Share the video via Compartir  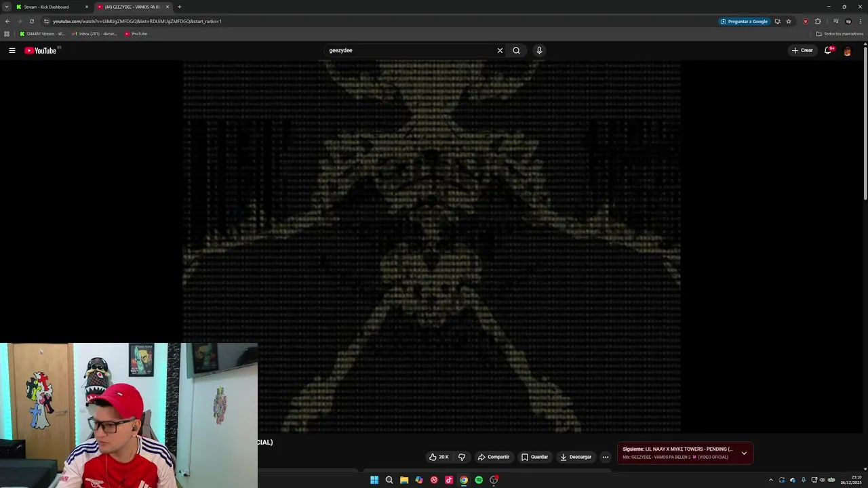click(494, 457)
